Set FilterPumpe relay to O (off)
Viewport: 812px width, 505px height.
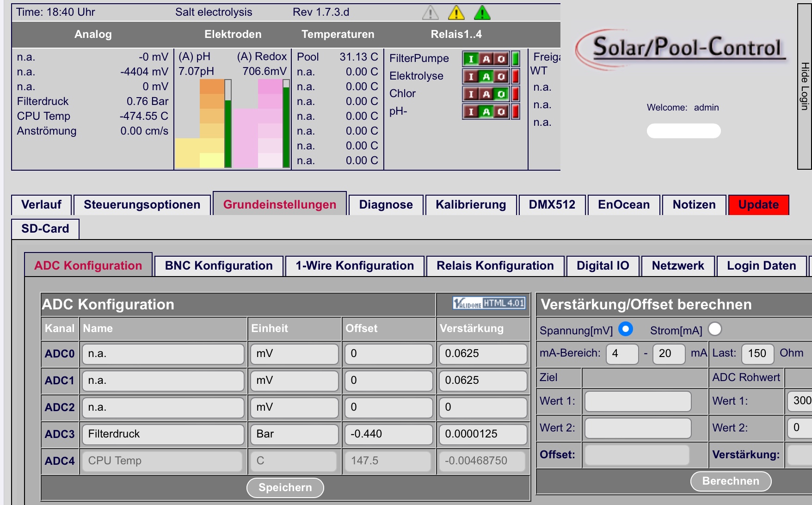[x=501, y=59]
